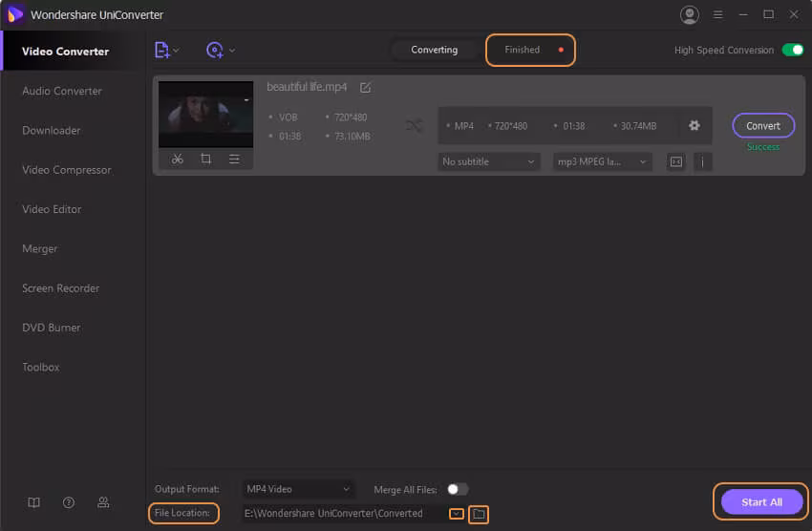Viewport: 812px width, 531px height.
Task: Open Downloader in sidebar
Action: [x=52, y=131]
